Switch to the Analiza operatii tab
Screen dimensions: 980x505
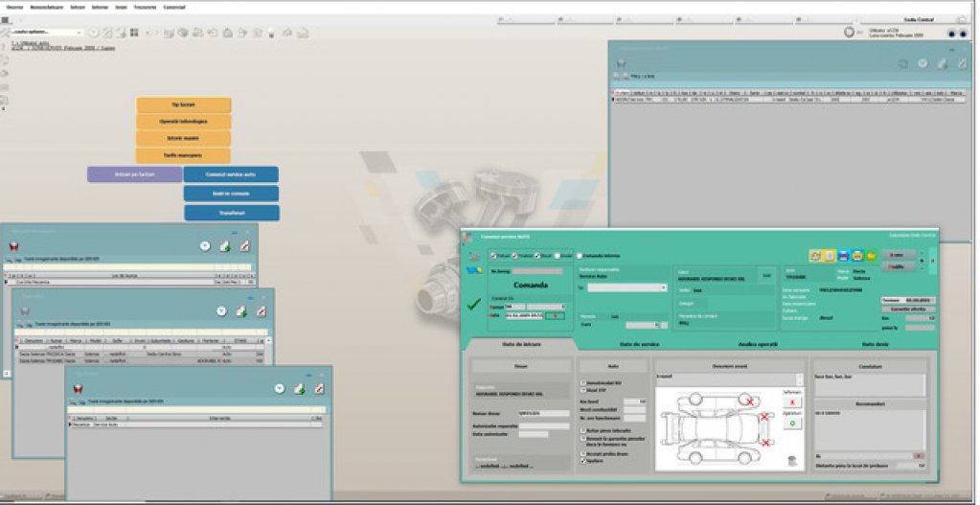[x=758, y=344]
